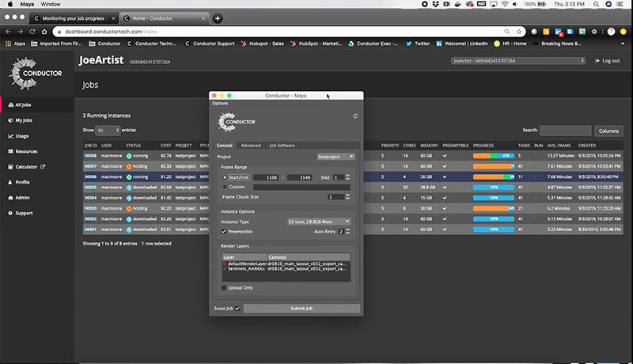The width and height of the screenshot is (633, 364).
Task: Open the Support page
Action: click(x=24, y=213)
